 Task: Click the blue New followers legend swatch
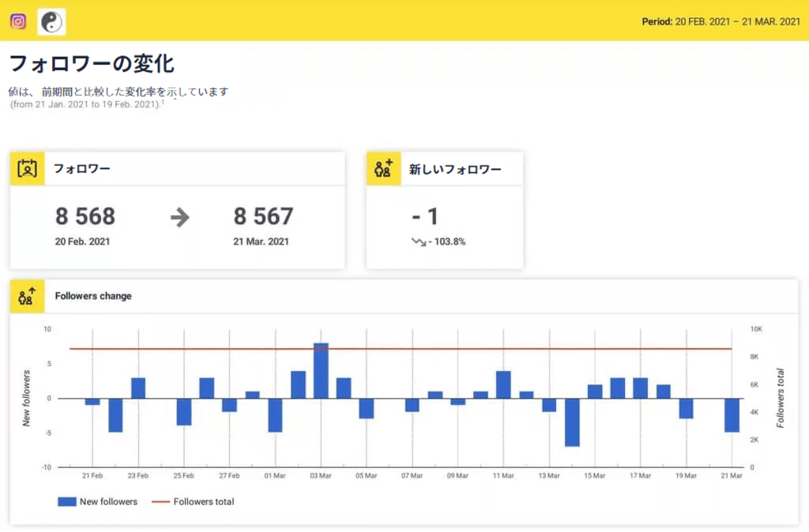coord(67,501)
